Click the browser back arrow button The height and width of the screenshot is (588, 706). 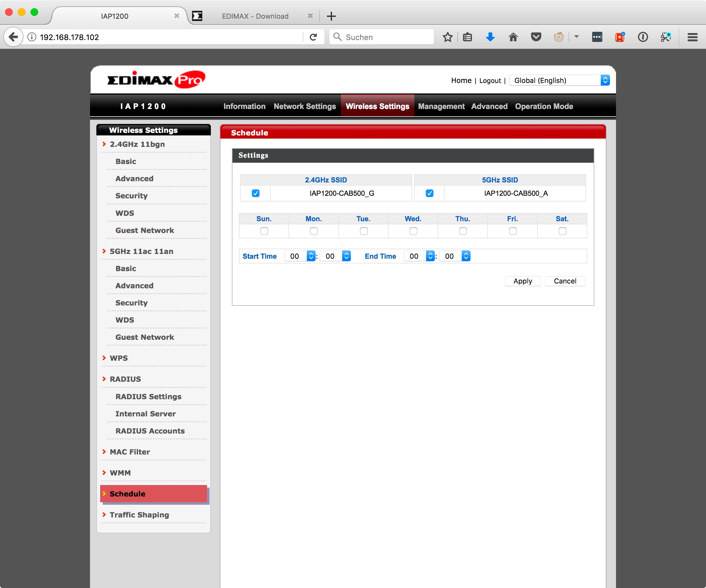pyautogui.click(x=13, y=37)
